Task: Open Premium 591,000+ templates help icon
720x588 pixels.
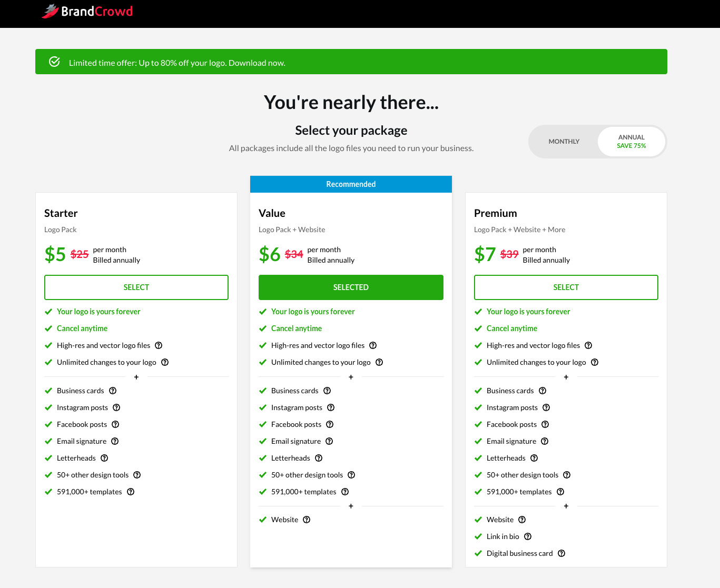Action: pyautogui.click(x=560, y=492)
